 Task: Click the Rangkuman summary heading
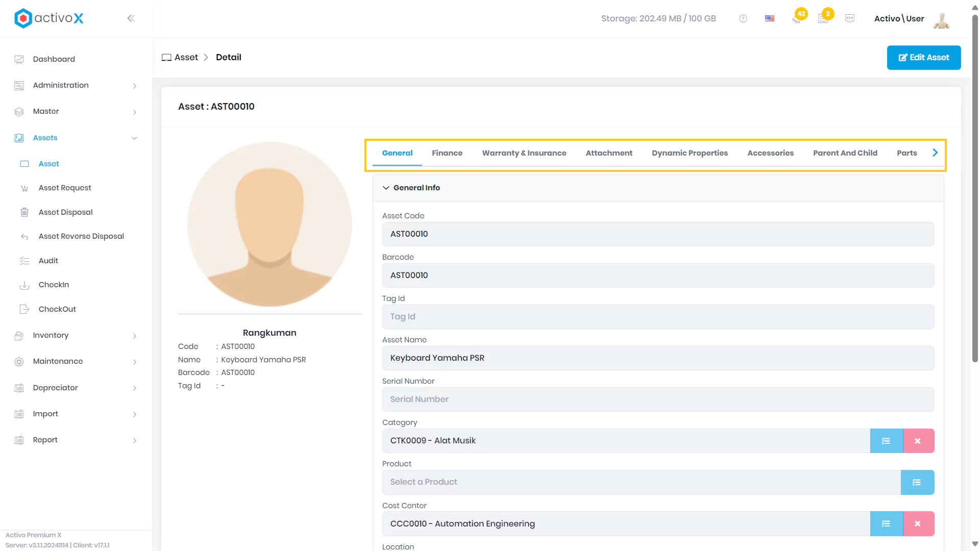point(269,333)
